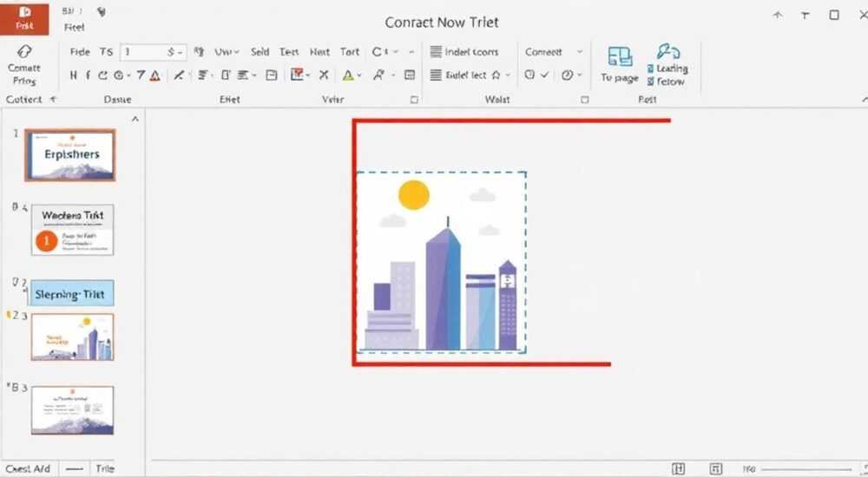Image resolution: width=868 pixels, height=477 pixels.
Task: Click the Tert ribbon item
Action: pyautogui.click(x=289, y=51)
